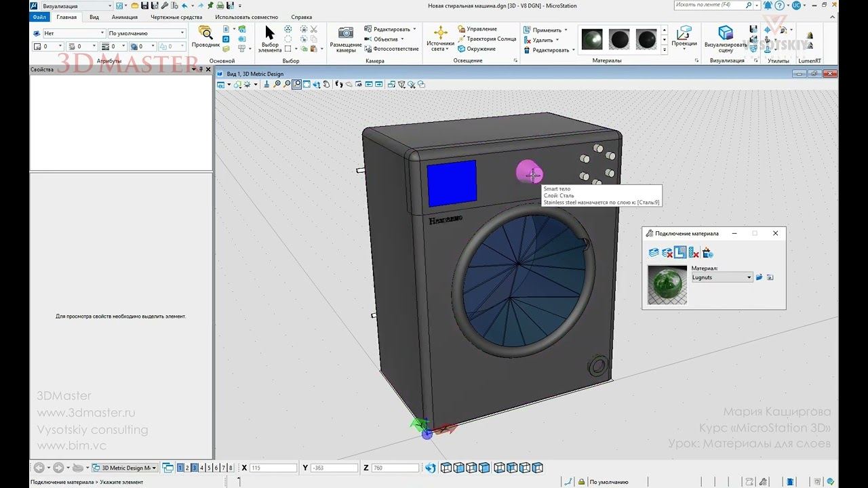The height and width of the screenshot is (488, 868).
Task: Click the notification bell icon
Action: [768, 5]
